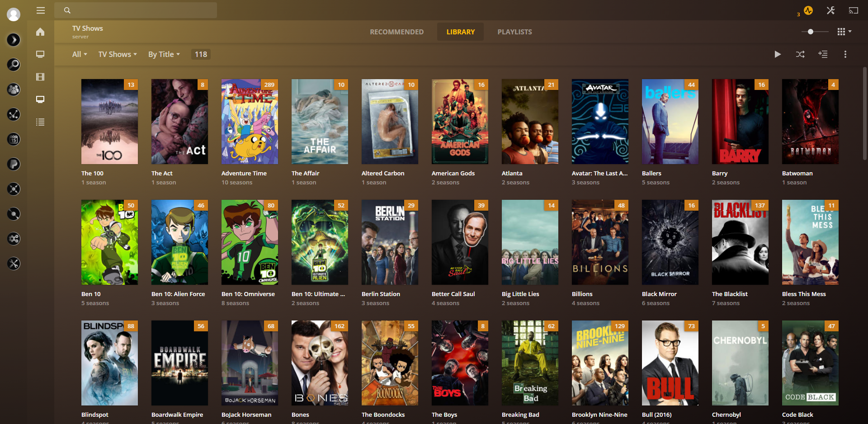
Task: Click the TV Shows server header title
Action: click(88, 28)
